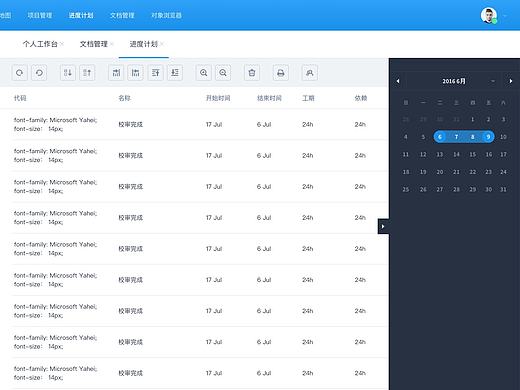Click the first magnifier zoom-in icon

(x=203, y=73)
